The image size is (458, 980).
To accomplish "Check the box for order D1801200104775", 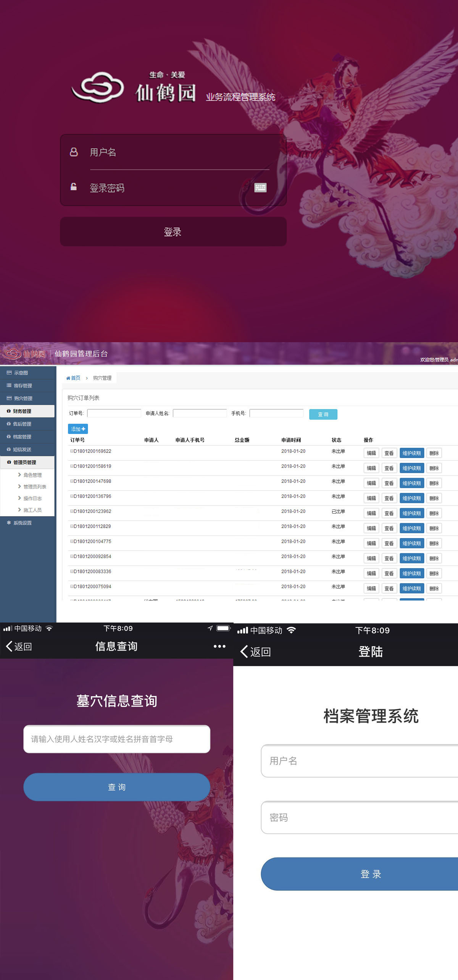I will pyautogui.click(x=72, y=541).
